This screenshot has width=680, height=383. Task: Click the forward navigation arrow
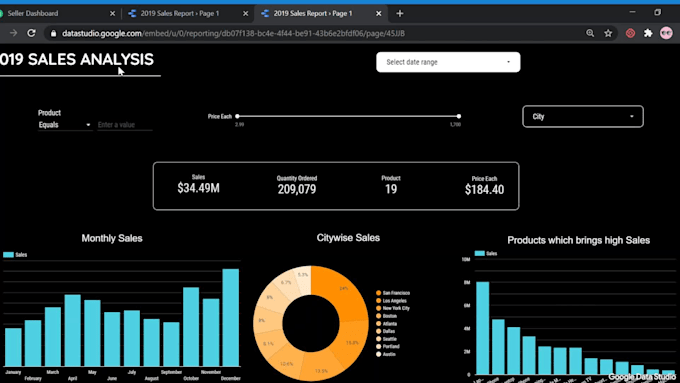pyautogui.click(x=13, y=33)
